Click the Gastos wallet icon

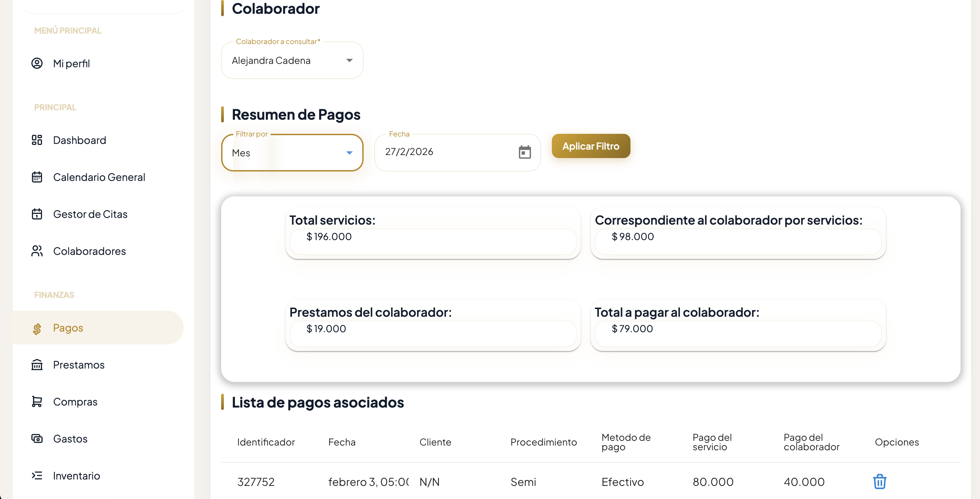[37, 438]
